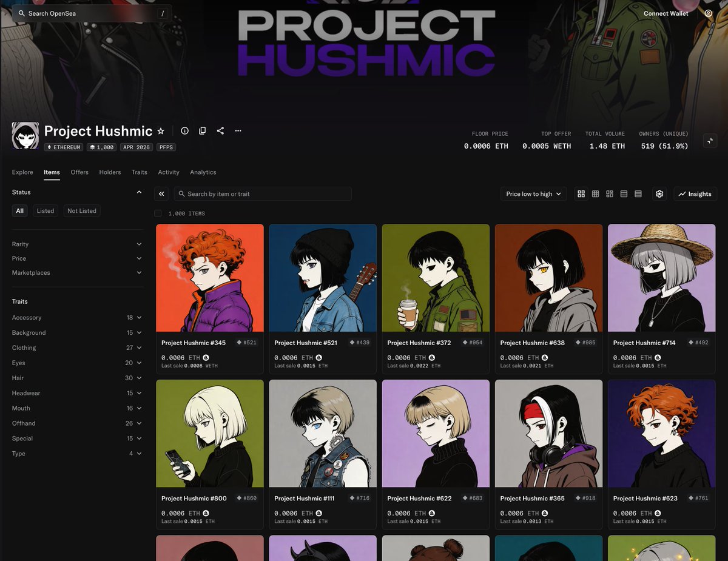
Task: Collapse the Status filter section
Action: [139, 192]
